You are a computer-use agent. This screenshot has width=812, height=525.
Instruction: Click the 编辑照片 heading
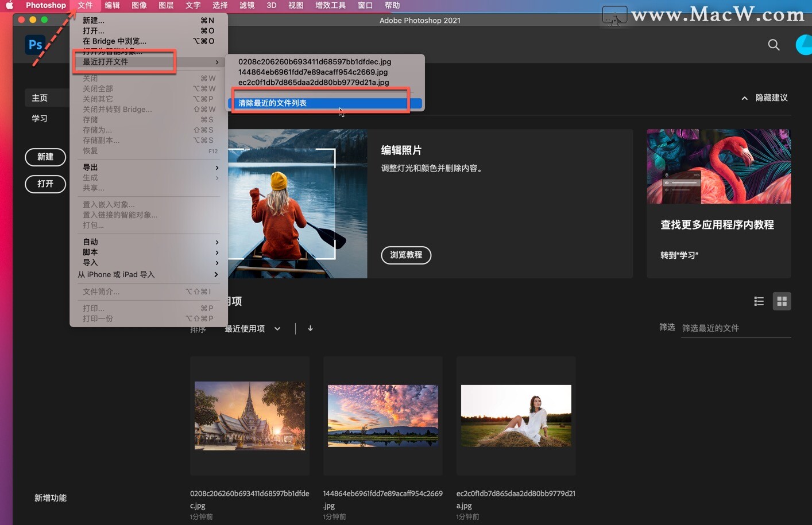(401, 150)
